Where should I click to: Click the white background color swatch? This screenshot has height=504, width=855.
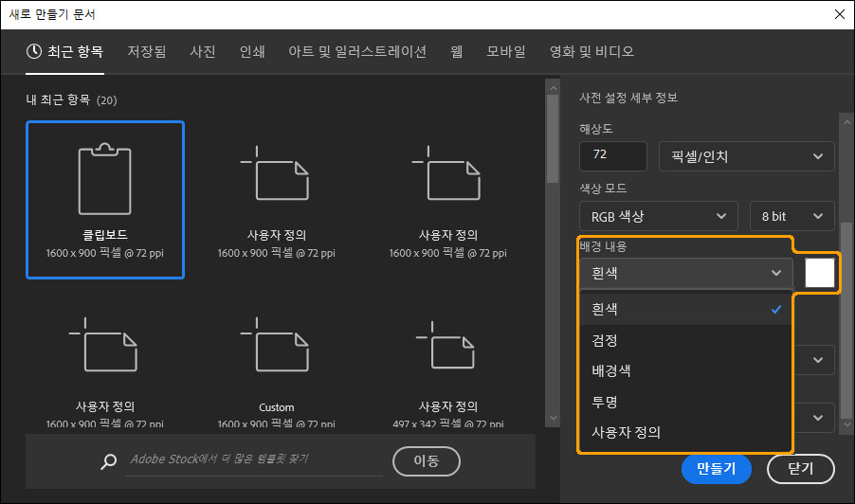pyautogui.click(x=820, y=273)
